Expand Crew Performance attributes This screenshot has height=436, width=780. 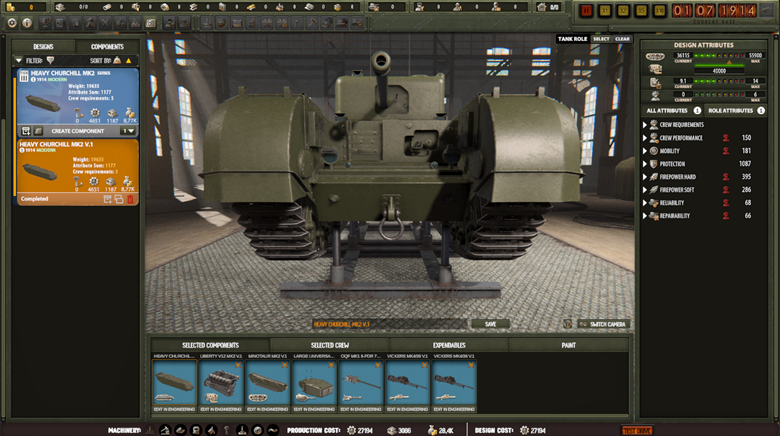pos(645,137)
